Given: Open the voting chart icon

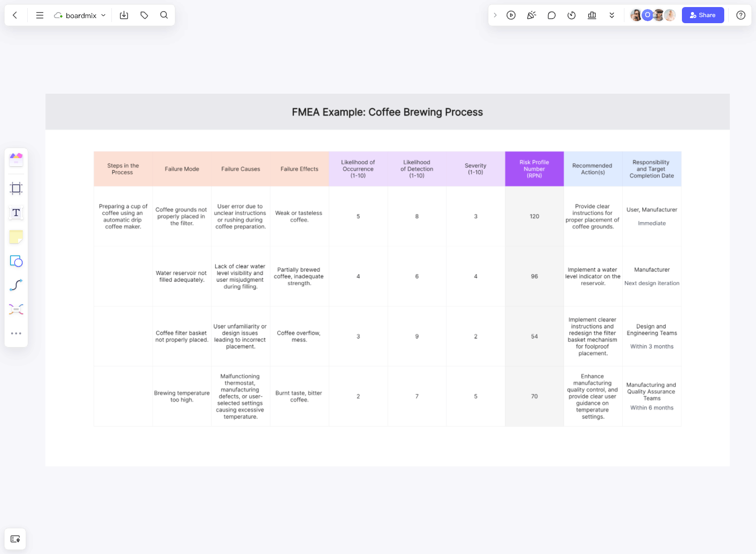Looking at the screenshot, I should [592, 15].
